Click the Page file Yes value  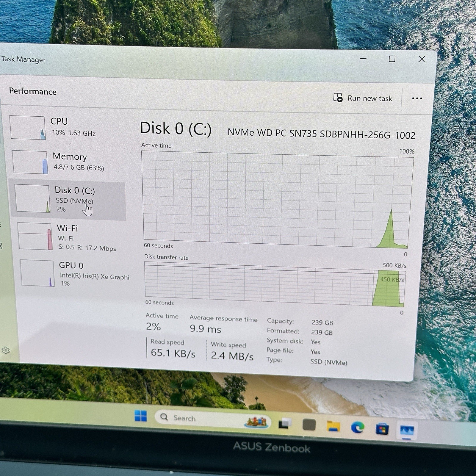pos(315,352)
